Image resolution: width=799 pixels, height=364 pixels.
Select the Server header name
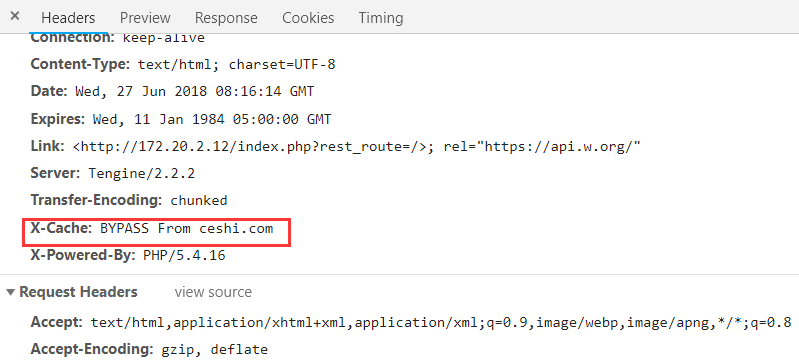(56, 173)
